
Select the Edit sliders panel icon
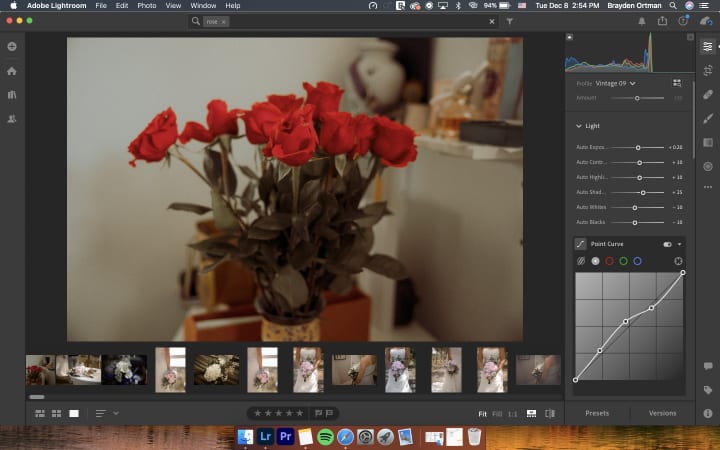coord(708,46)
